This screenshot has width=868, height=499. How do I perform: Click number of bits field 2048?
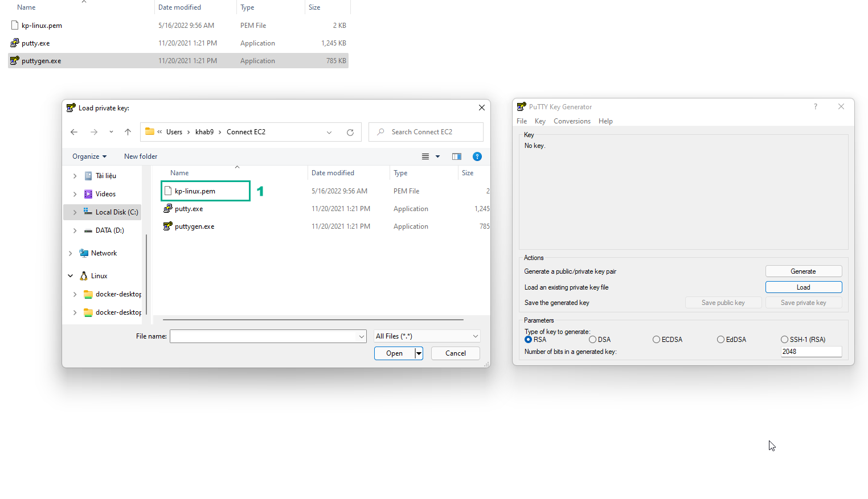811,352
